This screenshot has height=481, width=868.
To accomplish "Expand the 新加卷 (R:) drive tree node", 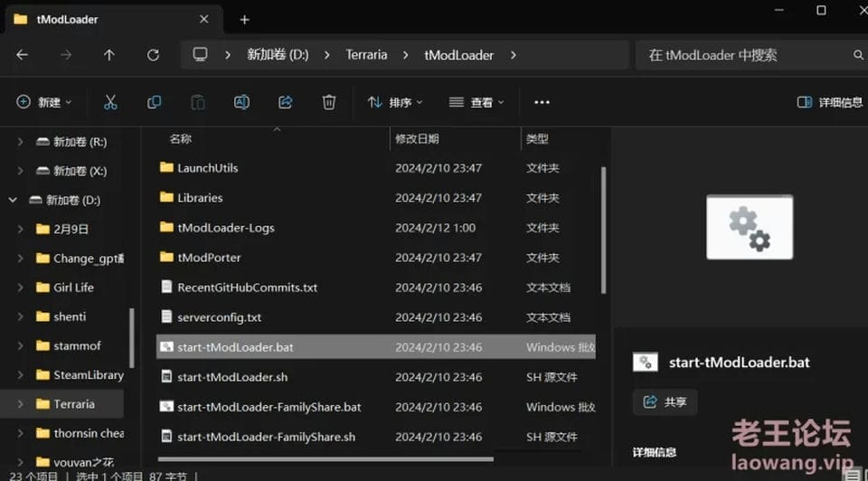I will click(x=20, y=142).
